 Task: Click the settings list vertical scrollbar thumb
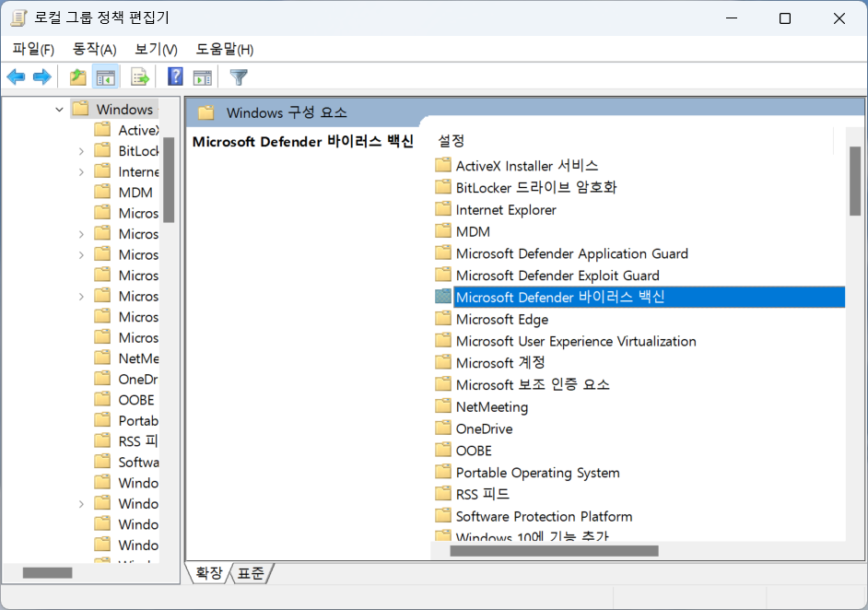point(855,181)
